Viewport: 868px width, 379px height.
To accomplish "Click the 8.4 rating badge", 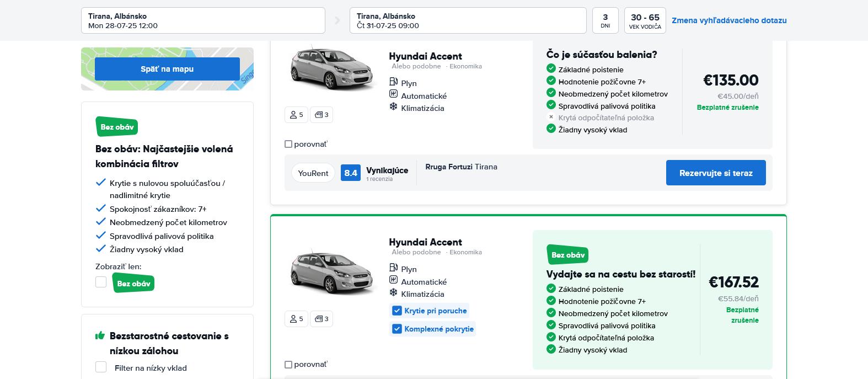I will [351, 173].
